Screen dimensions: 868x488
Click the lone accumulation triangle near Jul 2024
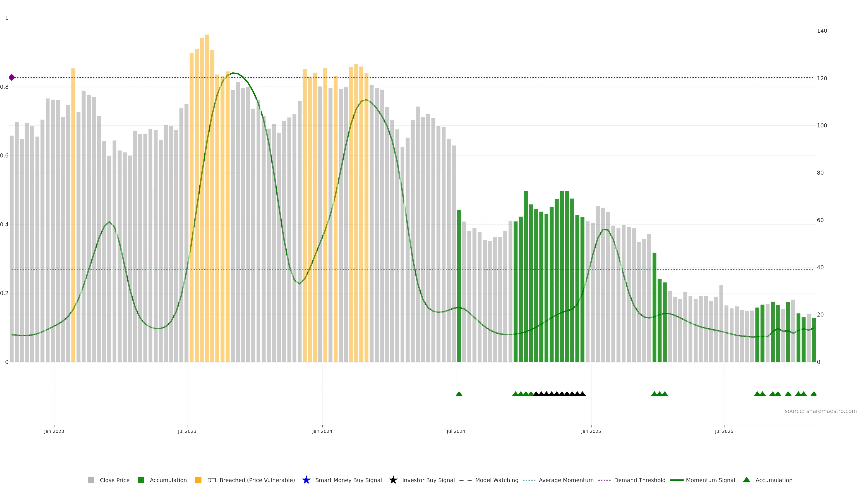tap(459, 394)
